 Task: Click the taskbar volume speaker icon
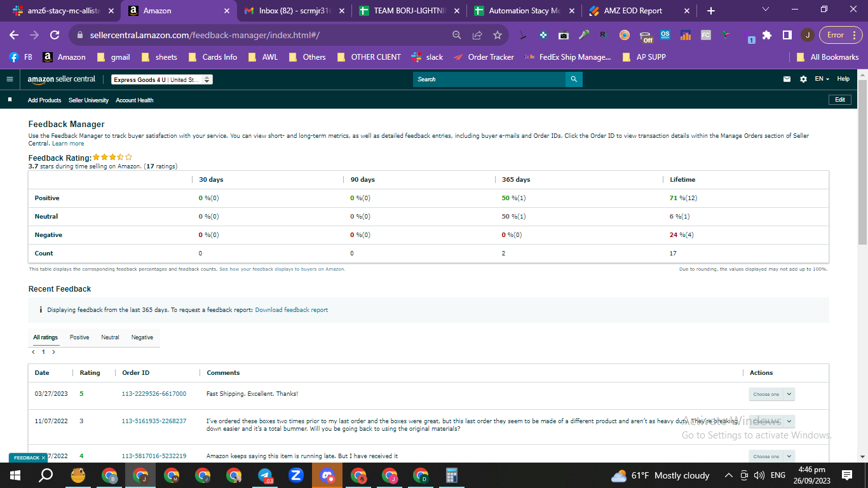pos(759,475)
